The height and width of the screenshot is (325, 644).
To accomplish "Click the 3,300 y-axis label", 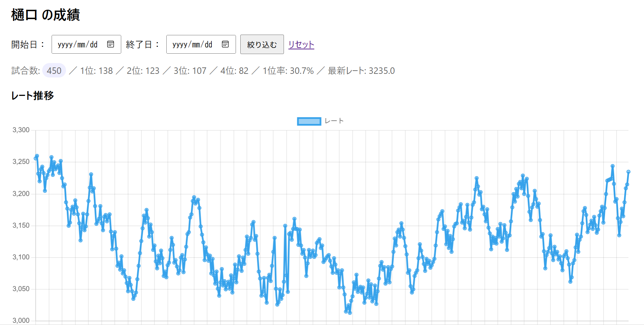I will (x=21, y=130).
